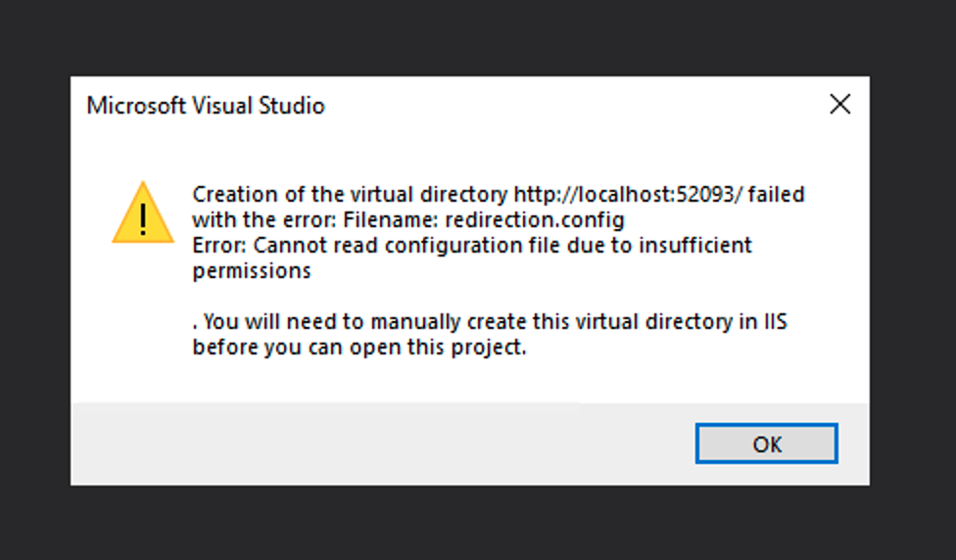
Task: Click the yellow warning triangle icon
Action: coord(142,212)
